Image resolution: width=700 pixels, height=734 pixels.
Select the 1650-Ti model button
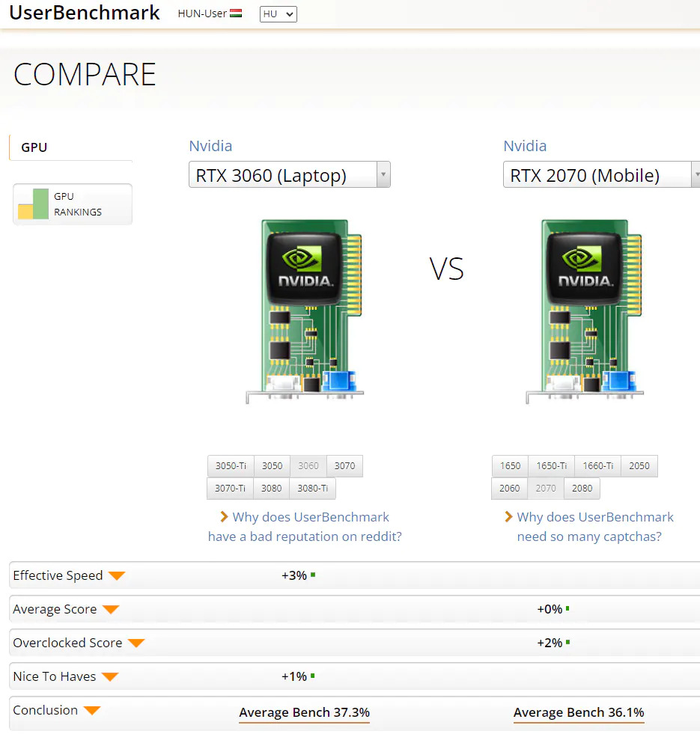tap(552, 466)
